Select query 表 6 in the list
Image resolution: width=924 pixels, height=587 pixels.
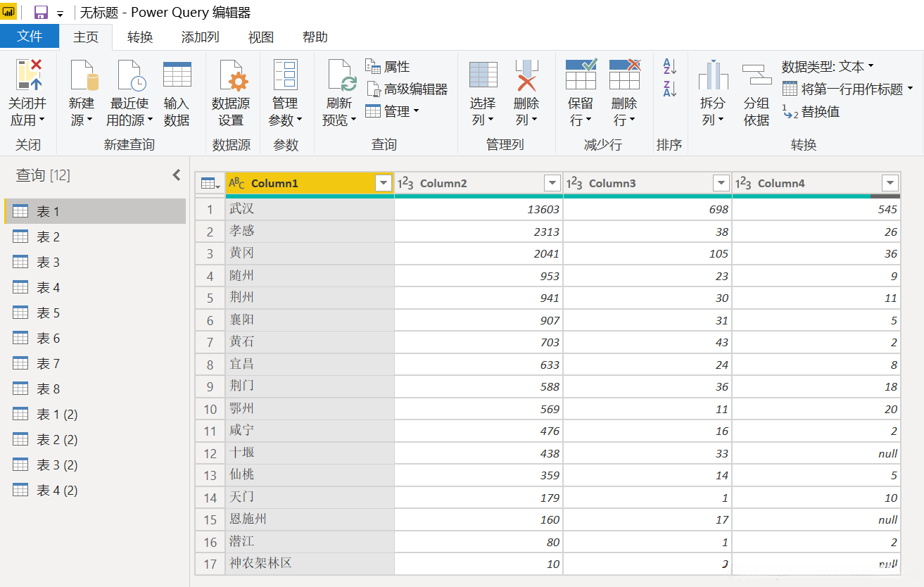(x=96, y=338)
